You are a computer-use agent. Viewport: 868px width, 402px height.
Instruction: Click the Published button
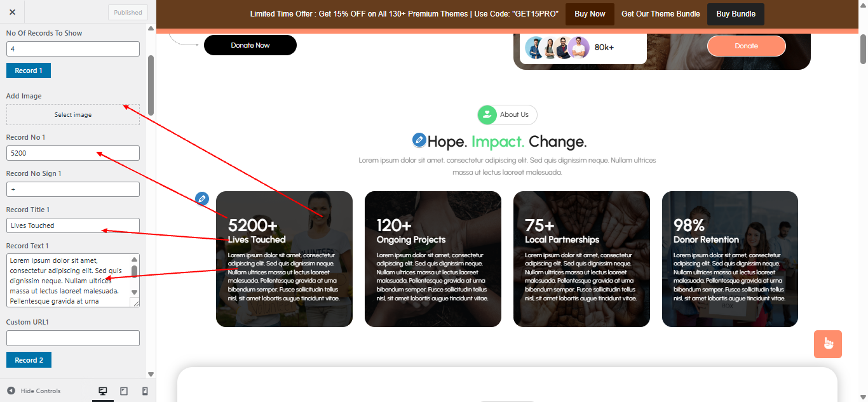[x=128, y=12]
